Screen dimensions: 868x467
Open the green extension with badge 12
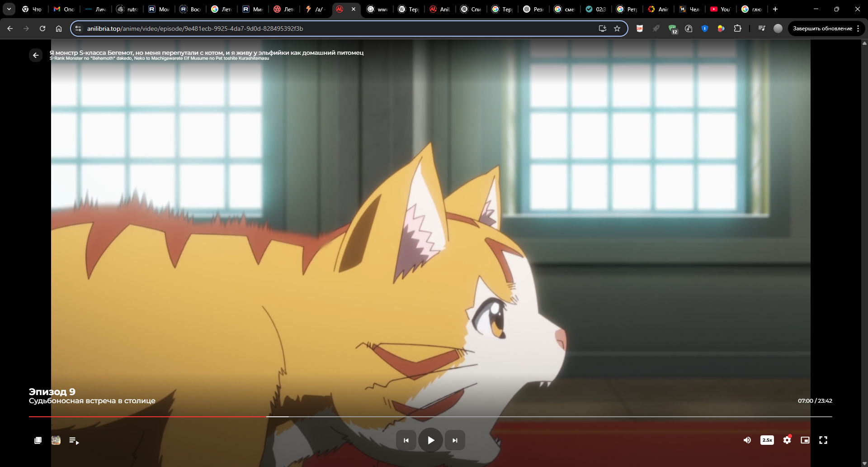[x=673, y=29]
